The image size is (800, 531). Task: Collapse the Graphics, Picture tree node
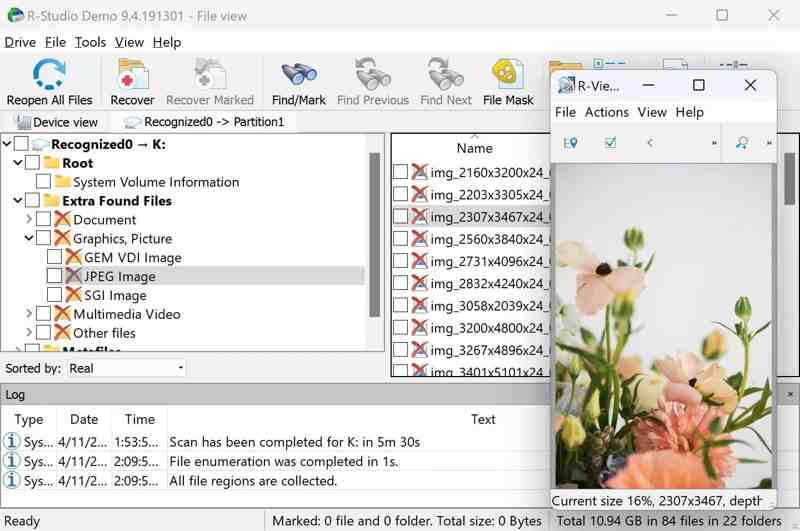(x=28, y=239)
